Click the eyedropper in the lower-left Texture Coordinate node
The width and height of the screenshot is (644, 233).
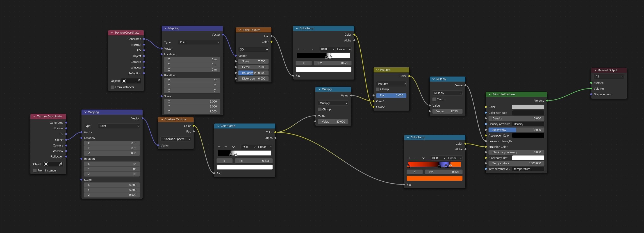coord(60,164)
